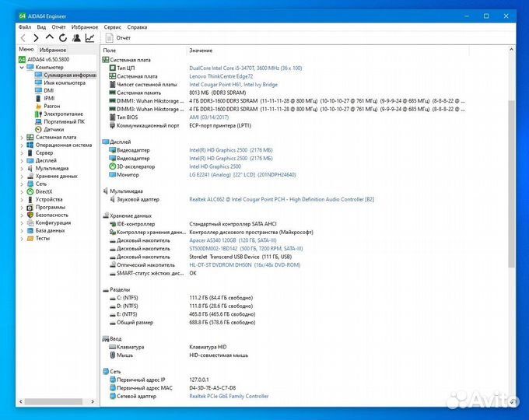This screenshot has width=529, height=420.
Task: Open Электропитание power icon item
Action: 38,114
